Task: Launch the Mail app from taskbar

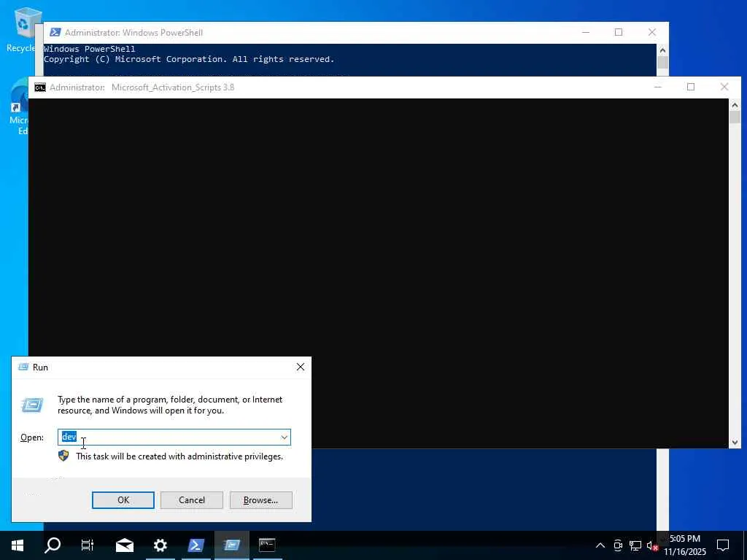Action: click(x=124, y=545)
